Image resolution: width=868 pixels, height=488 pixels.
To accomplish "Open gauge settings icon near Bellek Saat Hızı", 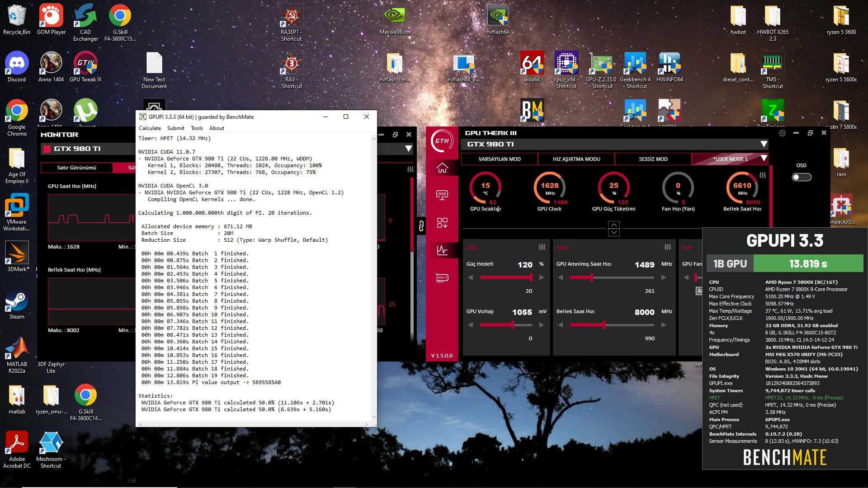I will (763, 175).
